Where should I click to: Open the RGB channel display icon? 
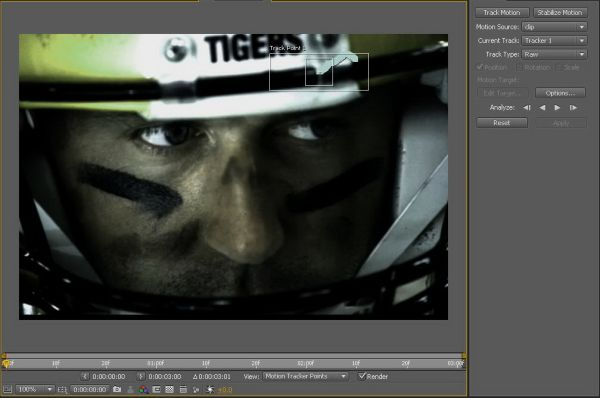(x=143, y=390)
